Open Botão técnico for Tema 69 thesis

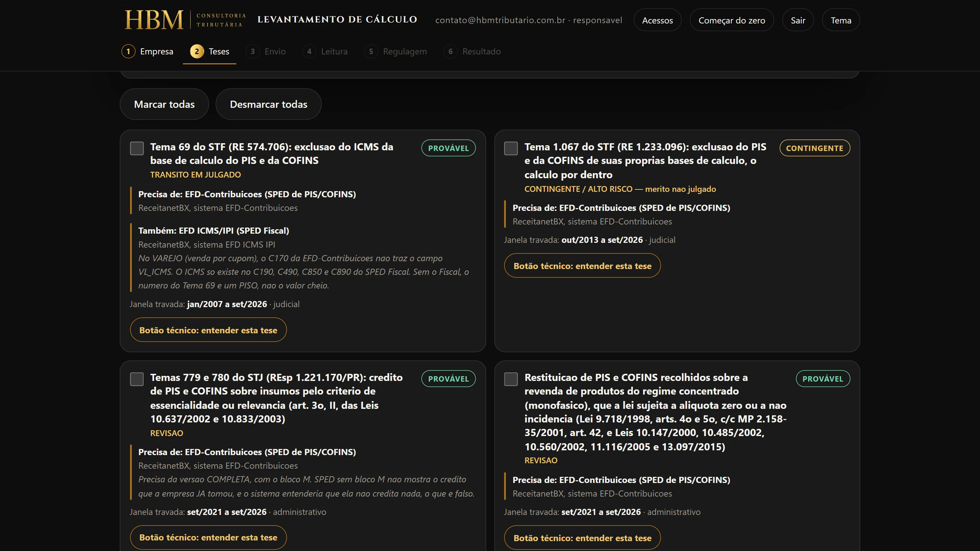click(208, 330)
